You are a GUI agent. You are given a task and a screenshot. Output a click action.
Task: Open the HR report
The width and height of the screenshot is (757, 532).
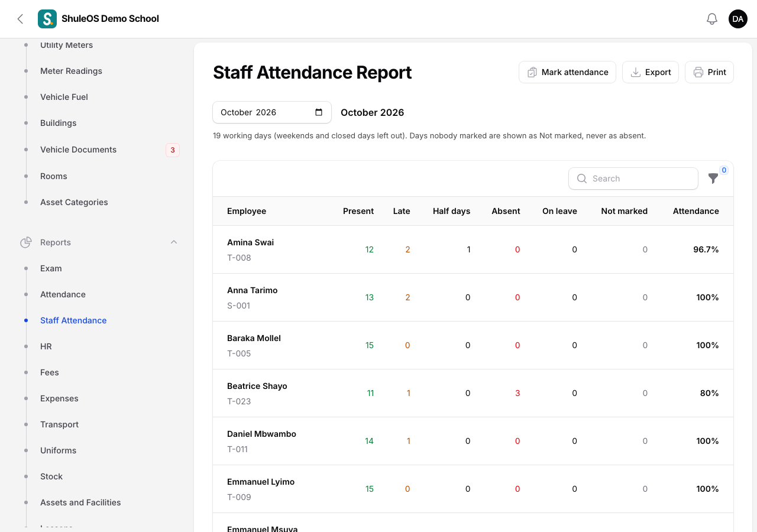[x=46, y=346]
